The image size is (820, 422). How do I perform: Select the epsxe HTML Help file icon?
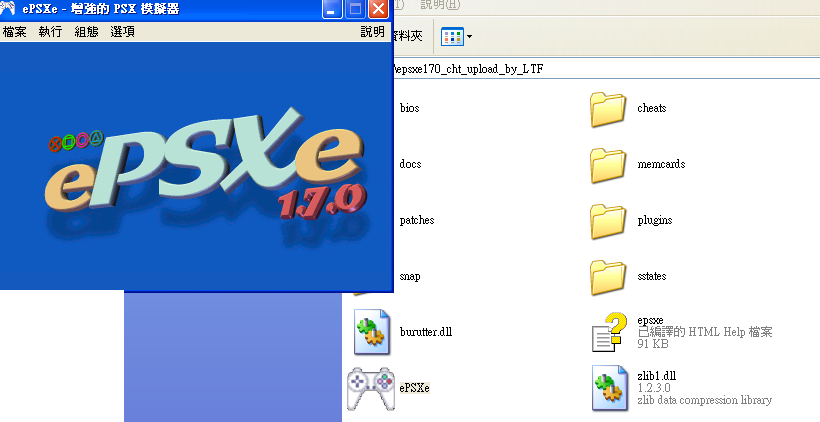(x=609, y=332)
